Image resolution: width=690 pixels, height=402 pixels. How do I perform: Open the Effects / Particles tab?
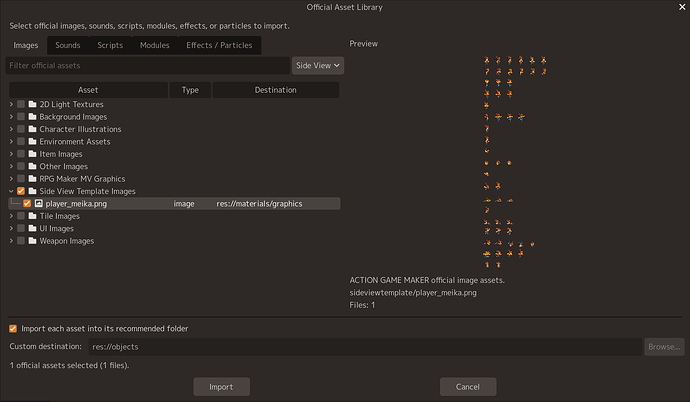click(x=219, y=45)
